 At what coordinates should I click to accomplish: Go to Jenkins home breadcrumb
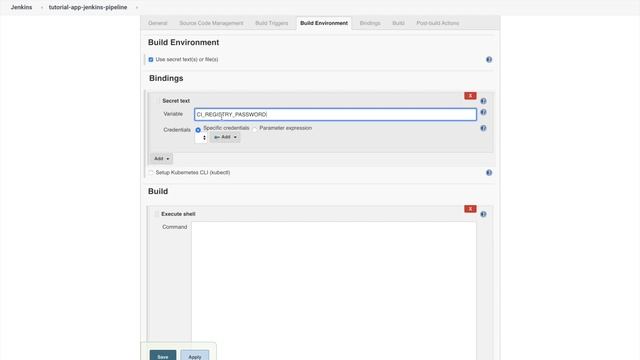coord(21,7)
